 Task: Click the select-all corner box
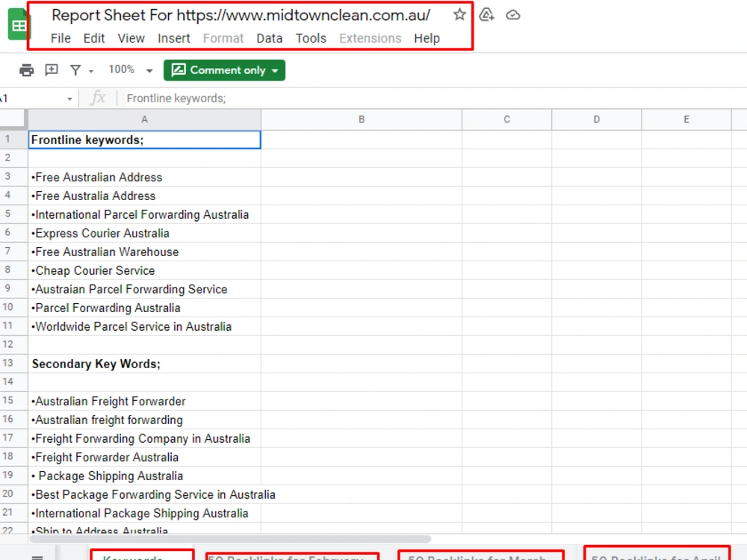tap(13, 119)
